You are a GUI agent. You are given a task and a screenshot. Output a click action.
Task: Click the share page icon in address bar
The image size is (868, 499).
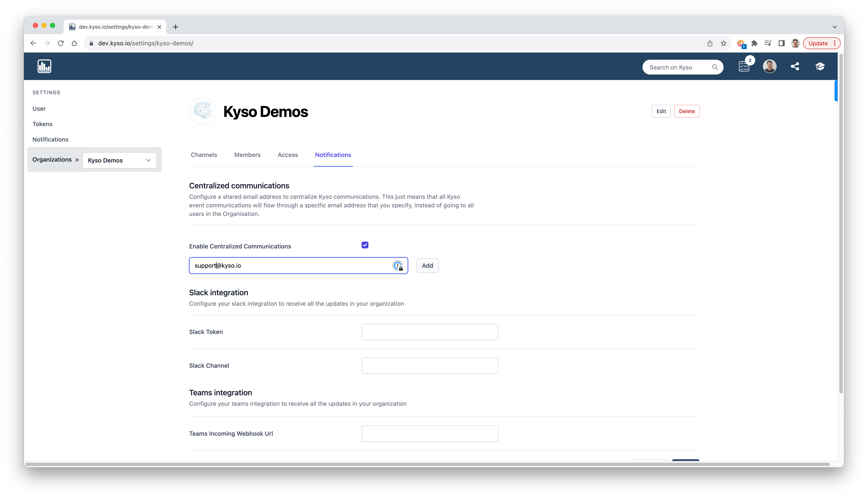pos(710,43)
